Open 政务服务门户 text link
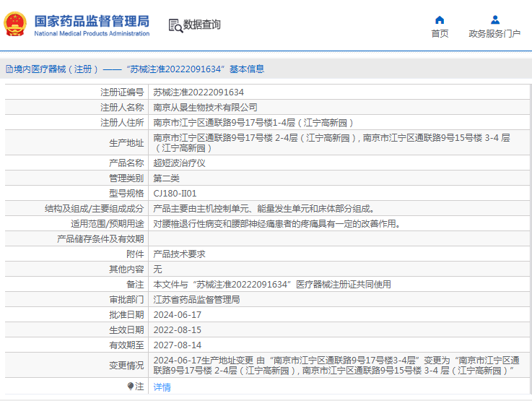Image resolution: width=532 pixels, height=401 pixels. pos(494,33)
